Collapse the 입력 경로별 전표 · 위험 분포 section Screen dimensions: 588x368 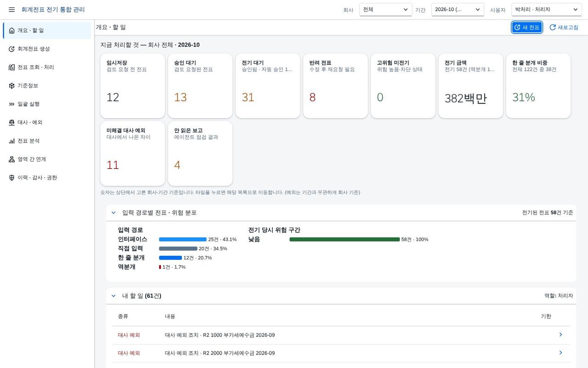click(x=113, y=213)
